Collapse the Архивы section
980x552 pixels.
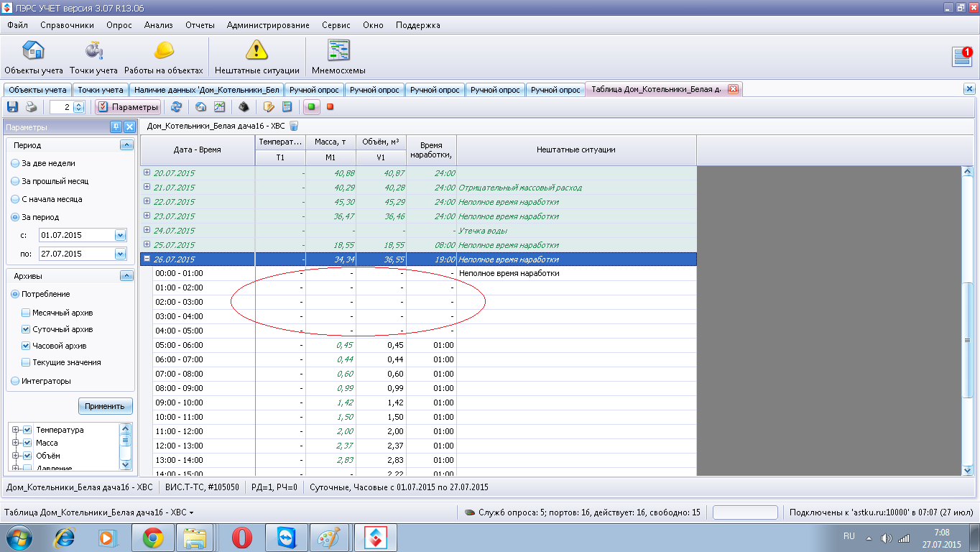[x=126, y=276]
